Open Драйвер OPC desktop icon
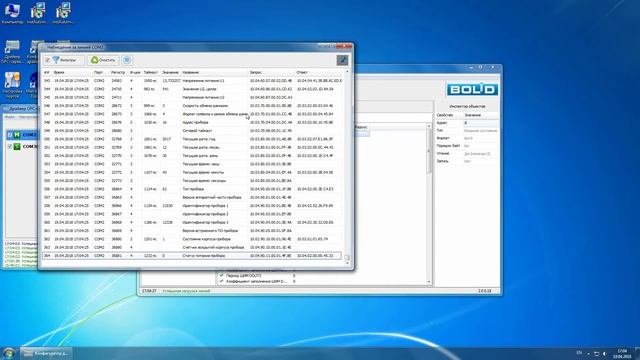Viewport: 640px width, 360px height. 12,52
